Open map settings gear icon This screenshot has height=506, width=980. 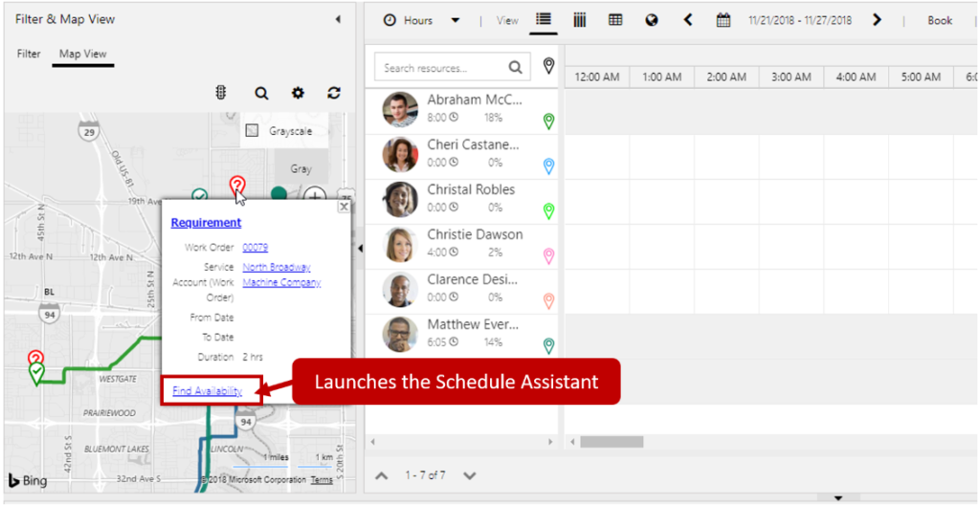pyautogui.click(x=298, y=93)
